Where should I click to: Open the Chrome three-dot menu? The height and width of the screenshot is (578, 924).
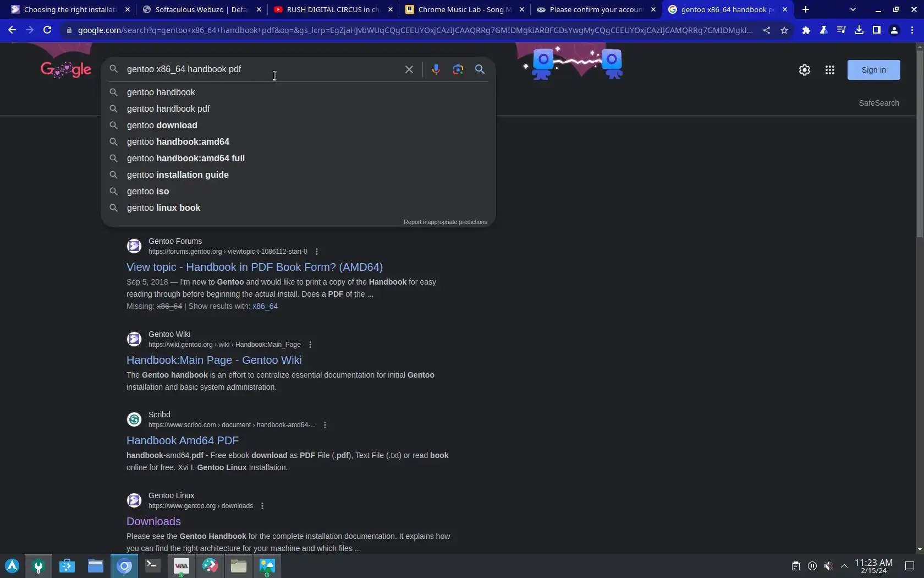click(911, 30)
